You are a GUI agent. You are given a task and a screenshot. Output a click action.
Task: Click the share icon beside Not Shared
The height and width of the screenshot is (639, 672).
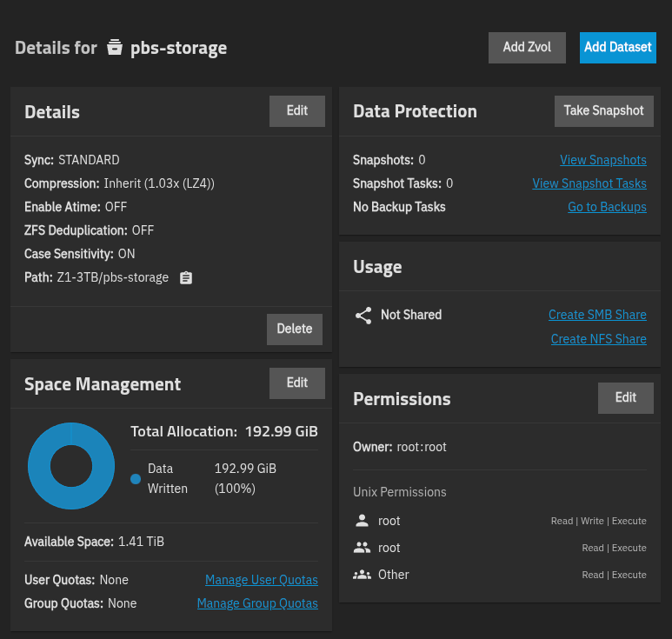[x=363, y=315]
